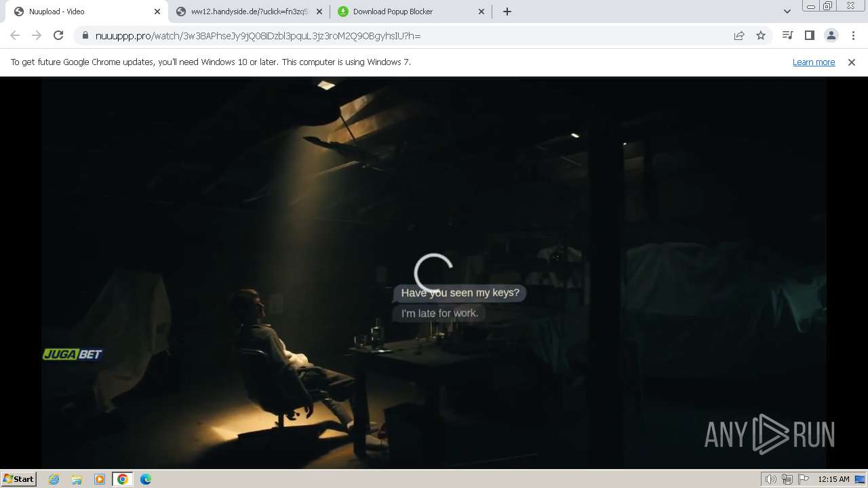868x488 pixels.
Task: Open the network tray icon
Action: pyautogui.click(x=787, y=479)
